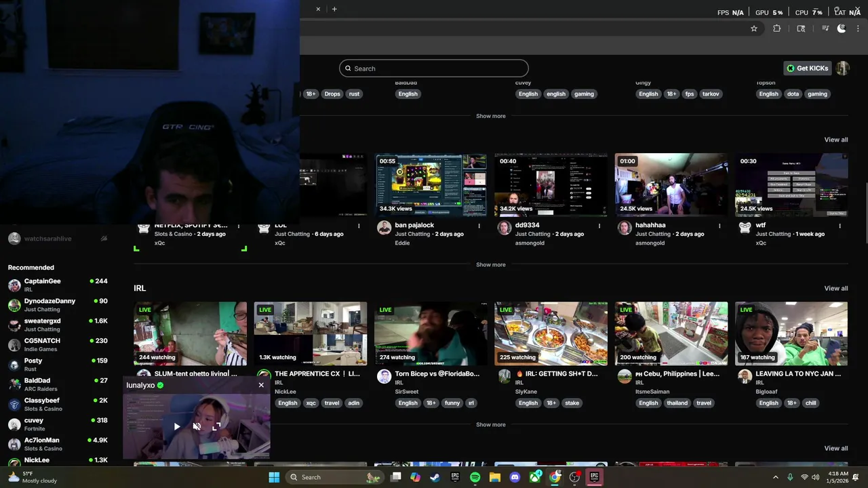Switch to Google Chrome in taskbar
Viewport: 868px width, 488px height.
(555, 477)
